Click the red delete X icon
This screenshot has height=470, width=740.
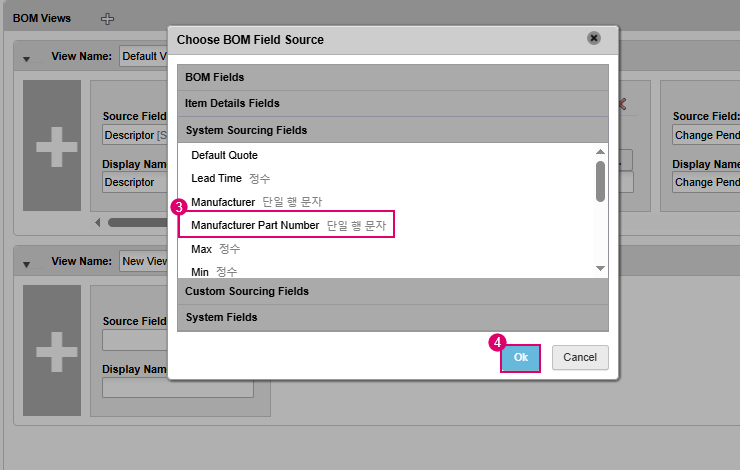621,103
